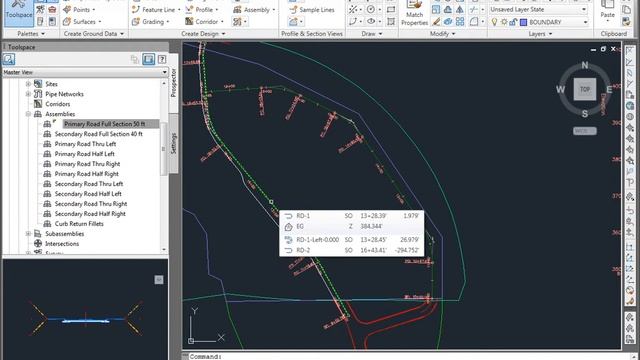This screenshot has width=640, height=360.
Task: Click the magnifier icon at top-left of Toolspace
Action: [x=9, y=59]
